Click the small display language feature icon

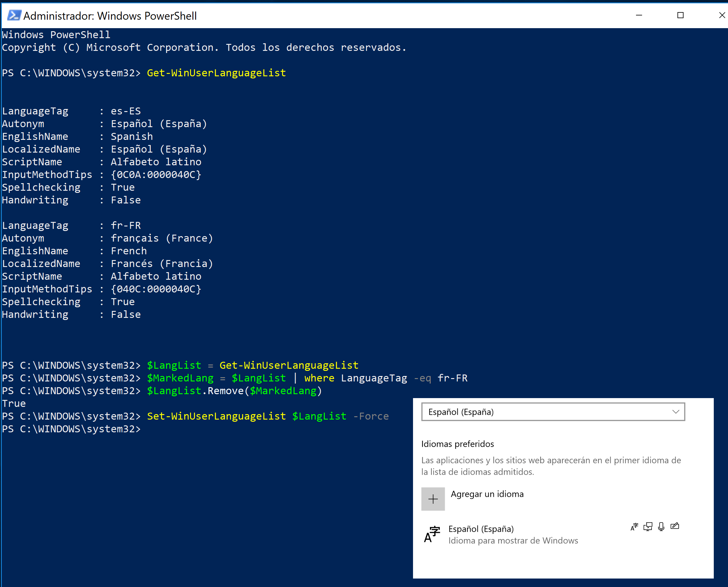click(634, 527)
